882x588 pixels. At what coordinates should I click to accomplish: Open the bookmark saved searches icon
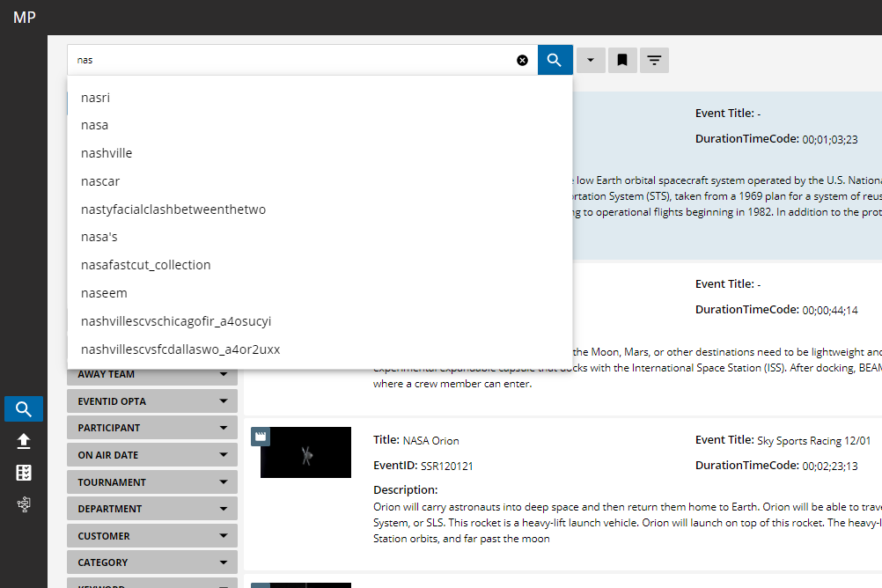(622, 60)
